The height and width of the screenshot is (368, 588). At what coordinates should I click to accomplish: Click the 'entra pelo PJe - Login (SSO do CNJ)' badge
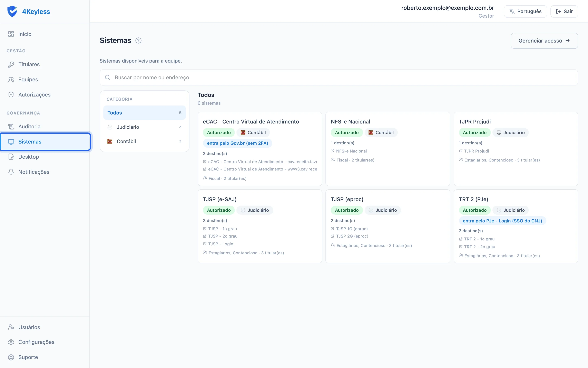(502, 221)
